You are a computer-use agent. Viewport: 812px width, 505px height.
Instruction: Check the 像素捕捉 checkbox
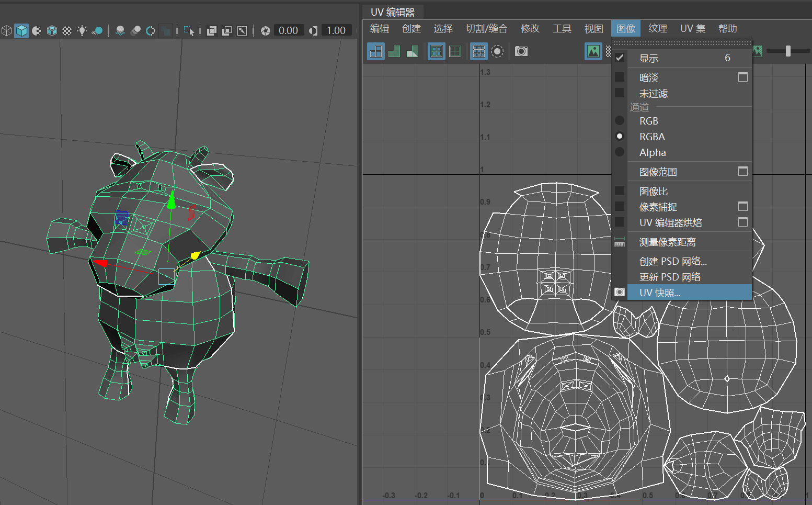(x=620, y=206)
